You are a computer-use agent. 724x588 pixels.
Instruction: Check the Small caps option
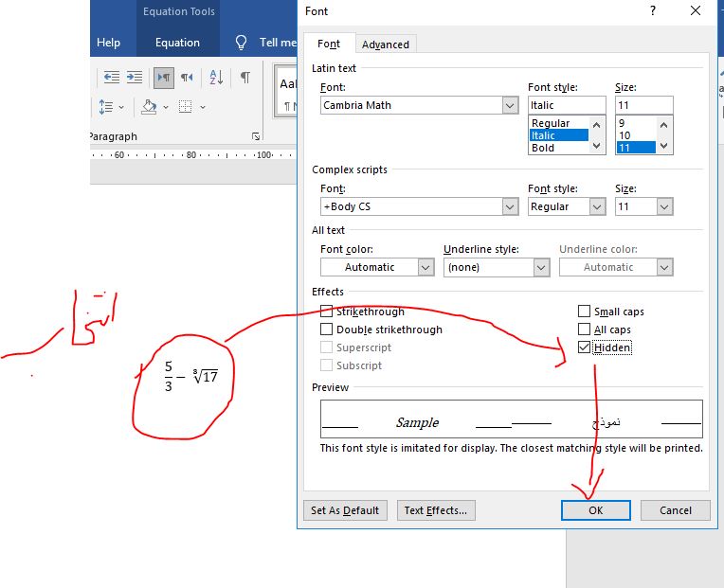584,312
